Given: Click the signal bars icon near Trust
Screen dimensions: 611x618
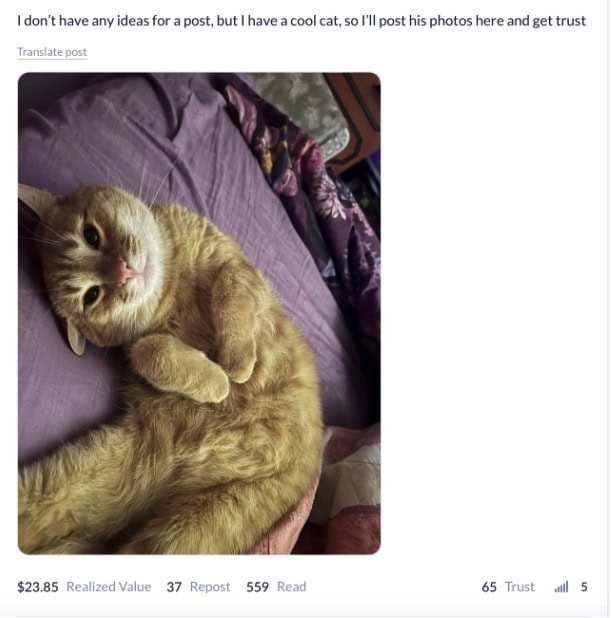Looking at the screenshot, I should pyautogui.click(x=561, y=587).
